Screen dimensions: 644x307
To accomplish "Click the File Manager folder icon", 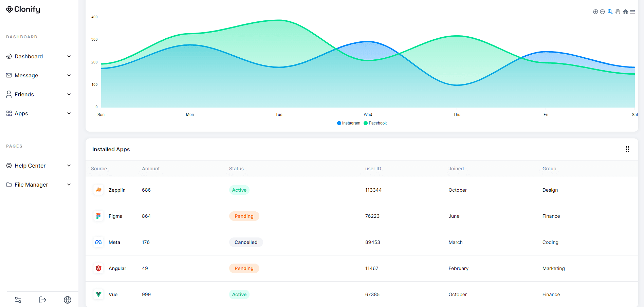I will (9, 185).
